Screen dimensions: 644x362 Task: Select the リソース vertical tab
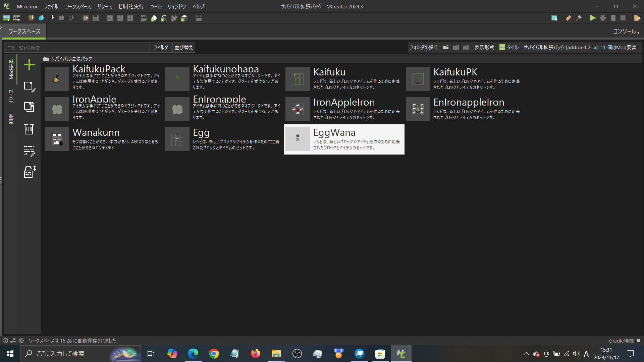click(11, 96)
